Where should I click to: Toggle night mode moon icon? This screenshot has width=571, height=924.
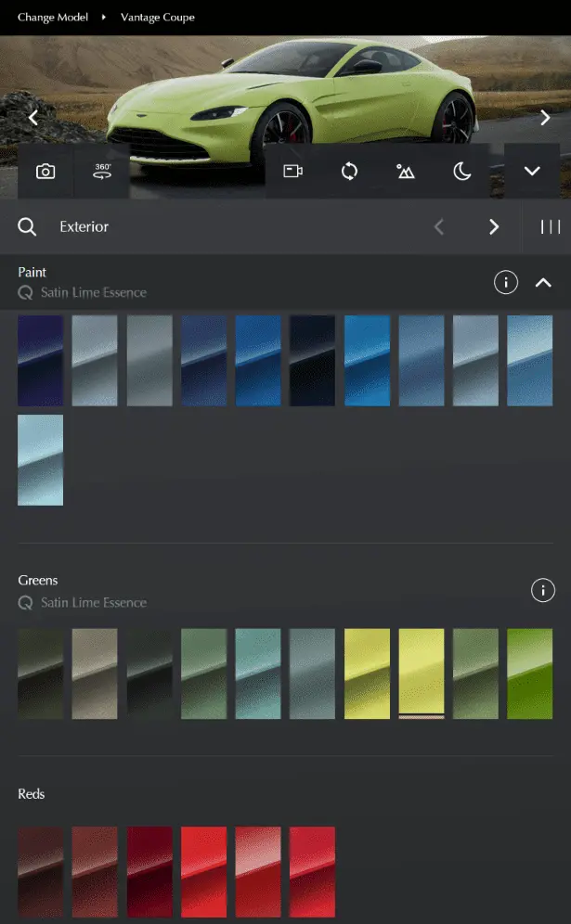461,172
